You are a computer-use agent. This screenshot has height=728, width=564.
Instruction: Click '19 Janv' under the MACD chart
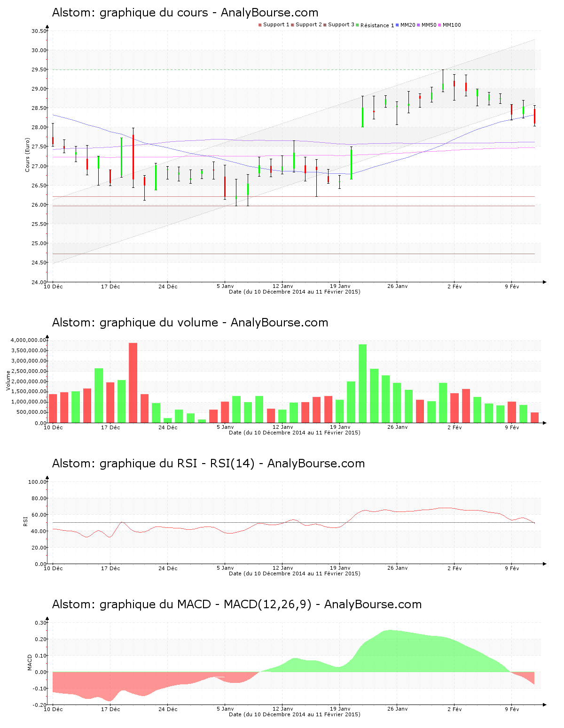point(340,709)
